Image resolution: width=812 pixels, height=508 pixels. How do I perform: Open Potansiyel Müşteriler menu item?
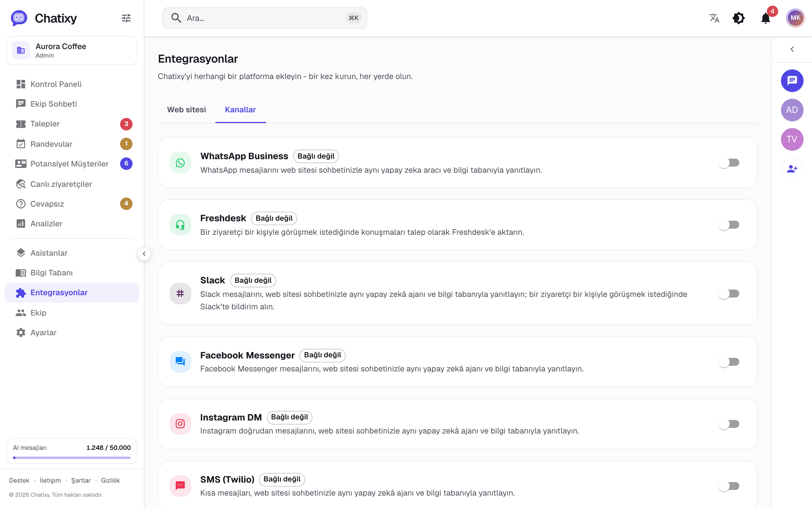click(72, 164)
